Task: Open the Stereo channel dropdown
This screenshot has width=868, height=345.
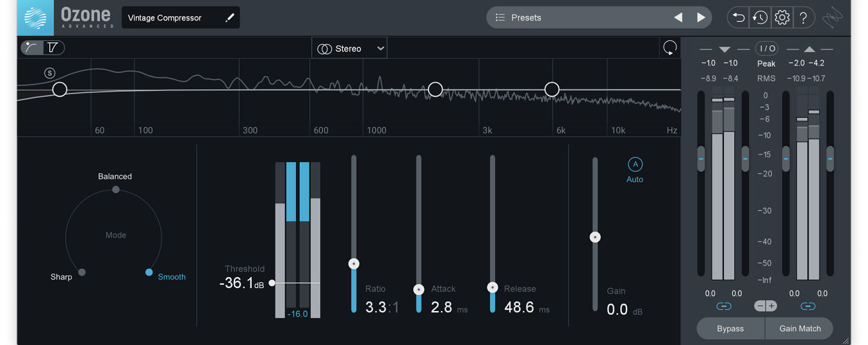Action: pyautogui.click(x=350, y=49)
